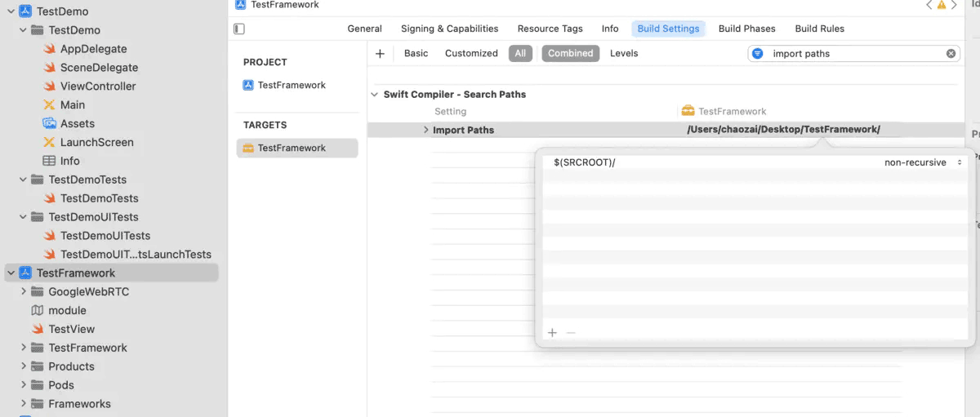Toggle the Combined view mode

[x=570, y=54]
